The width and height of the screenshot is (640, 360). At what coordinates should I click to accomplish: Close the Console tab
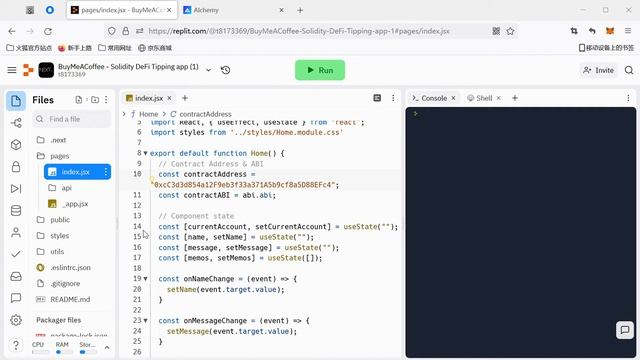tap(453, 98)
